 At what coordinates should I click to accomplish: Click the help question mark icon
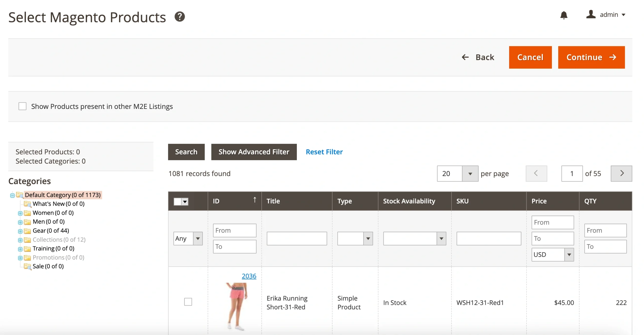point(180,17)
